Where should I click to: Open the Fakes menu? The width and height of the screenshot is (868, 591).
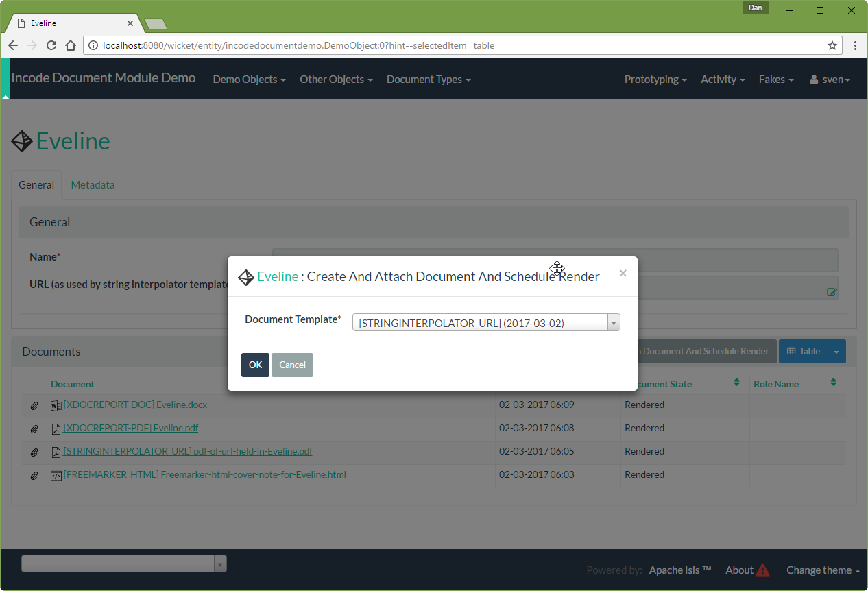coord(776,80)
